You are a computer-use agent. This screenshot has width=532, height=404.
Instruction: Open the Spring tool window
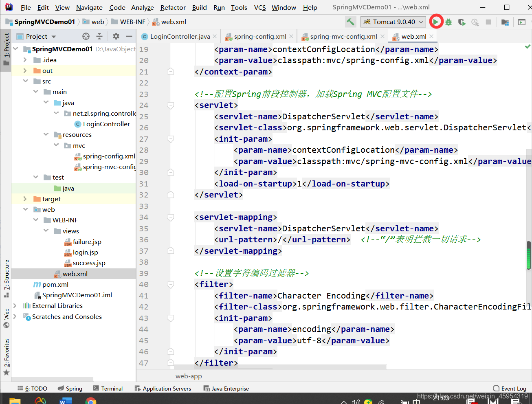pos(70,389)
